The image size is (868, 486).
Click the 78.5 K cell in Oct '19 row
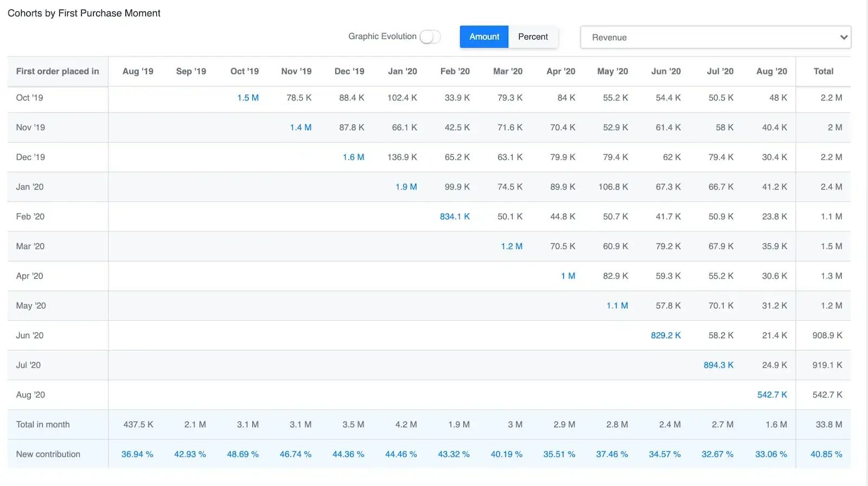pos(299,98)
